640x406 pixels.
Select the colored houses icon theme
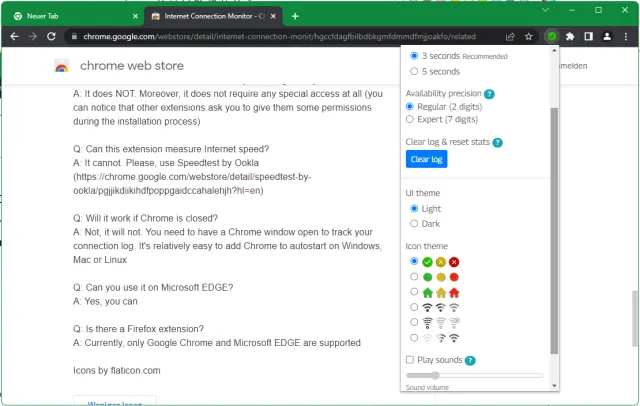(414, 291)
